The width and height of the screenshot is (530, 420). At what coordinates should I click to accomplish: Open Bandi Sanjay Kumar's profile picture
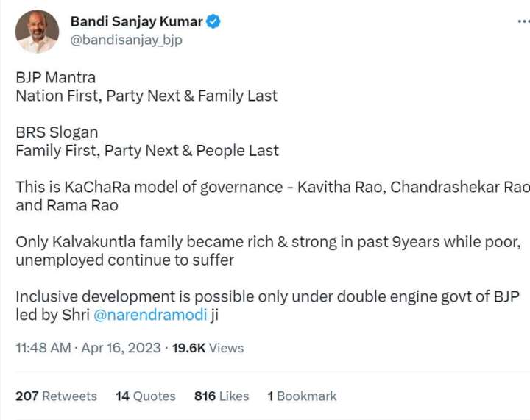(x=37, y=32)
